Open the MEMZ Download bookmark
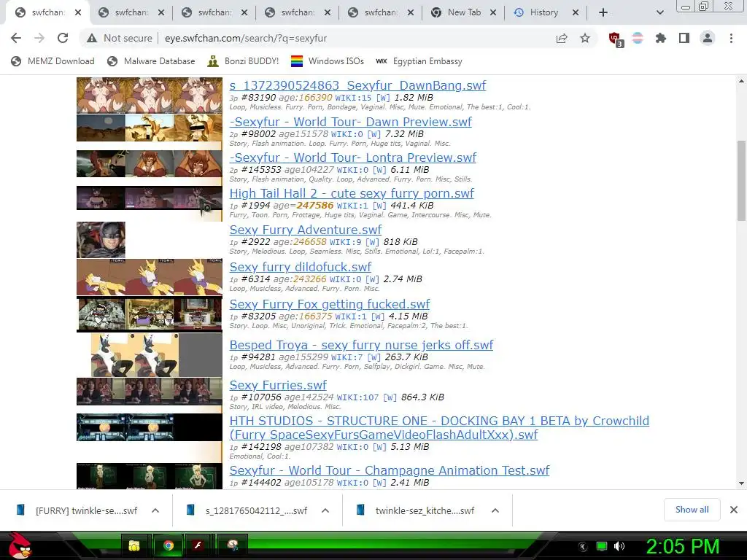 (x=53, y=61)
